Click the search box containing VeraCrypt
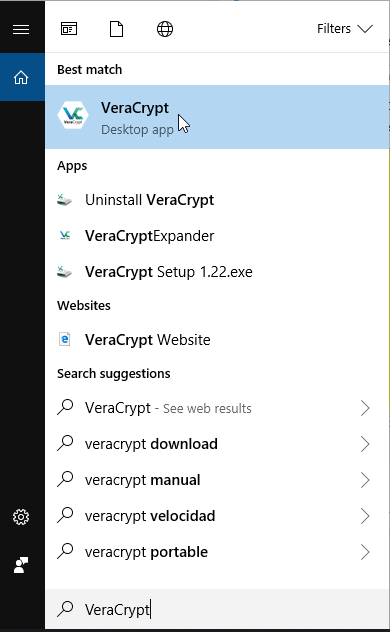390x632 pixels. (217, 609)
